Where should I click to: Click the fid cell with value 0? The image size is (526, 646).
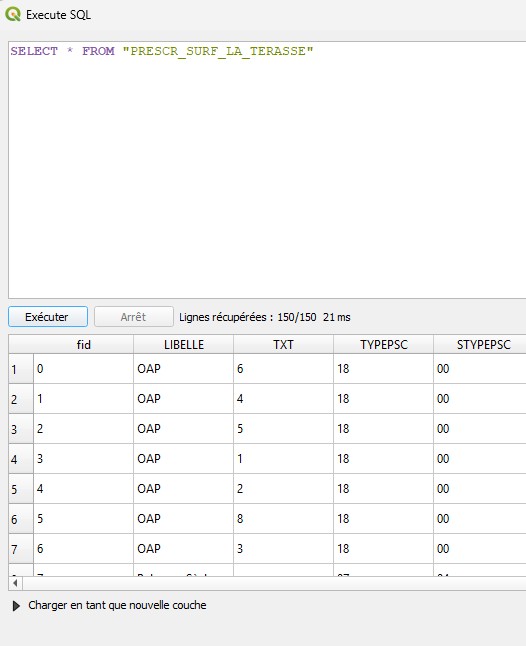click(x=83, y=369)
